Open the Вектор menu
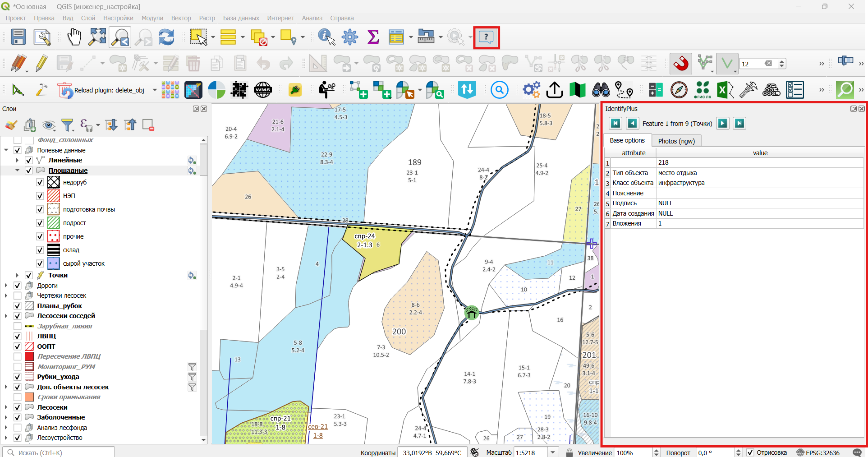The height and width of the screenshot is (457, 868). point(181,18)
